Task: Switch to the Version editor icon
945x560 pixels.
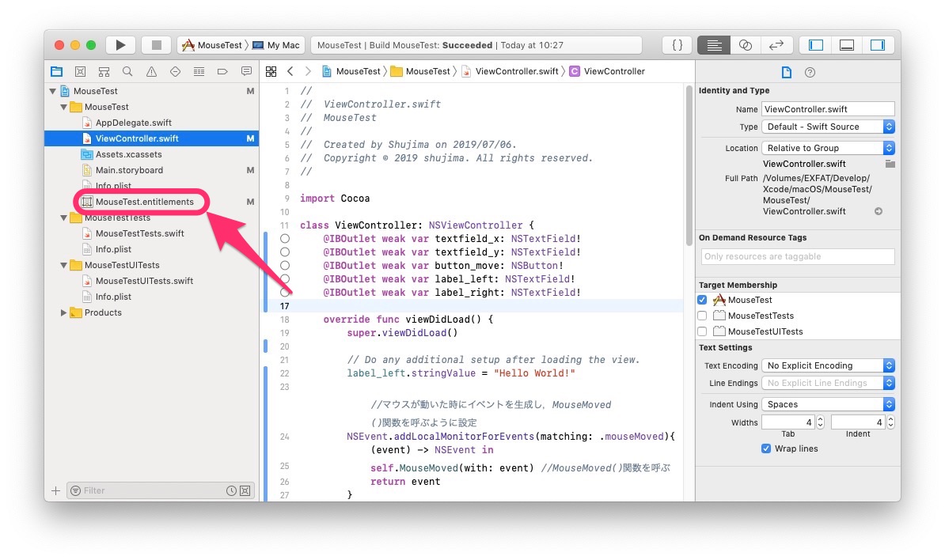Action: [776, 45]
